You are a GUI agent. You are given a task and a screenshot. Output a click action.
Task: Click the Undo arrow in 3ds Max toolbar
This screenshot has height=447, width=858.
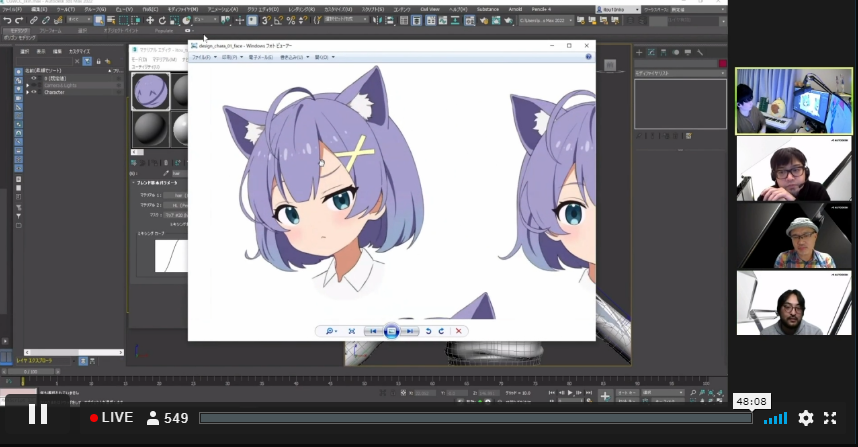7,20
